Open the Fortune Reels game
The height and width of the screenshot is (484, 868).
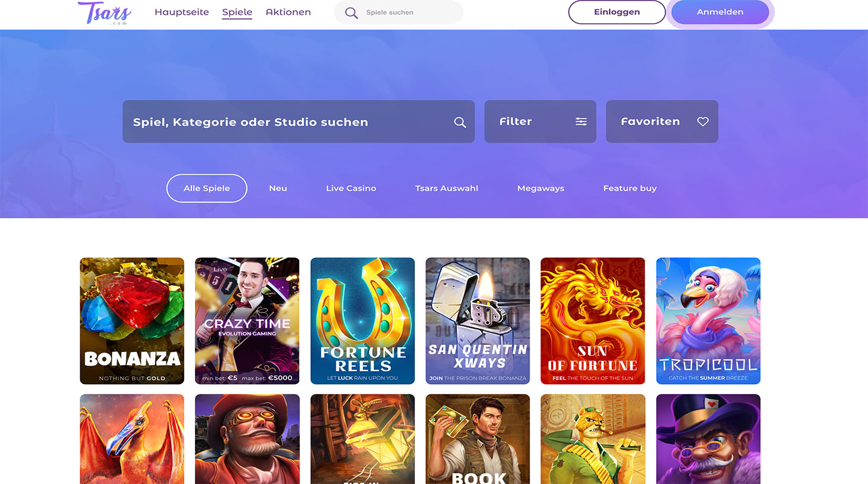[363, 321]
